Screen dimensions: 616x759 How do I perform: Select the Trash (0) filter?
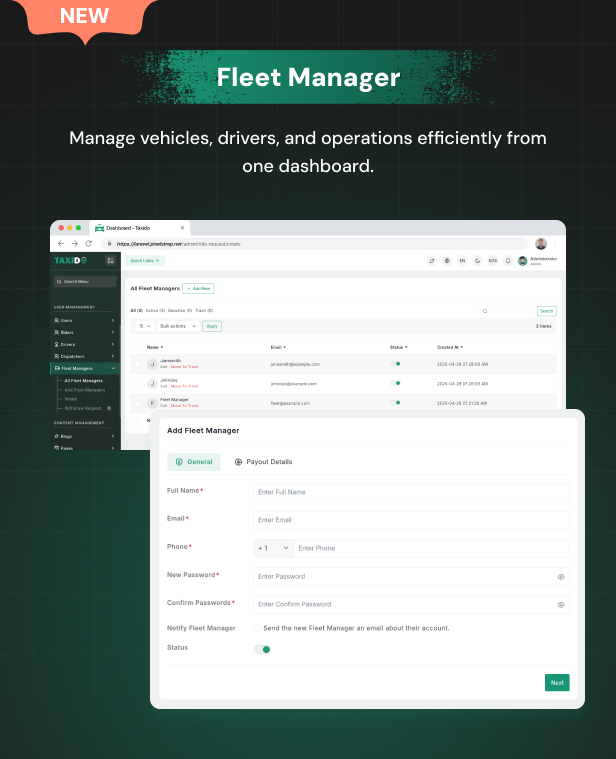click(x=204, y=311)
